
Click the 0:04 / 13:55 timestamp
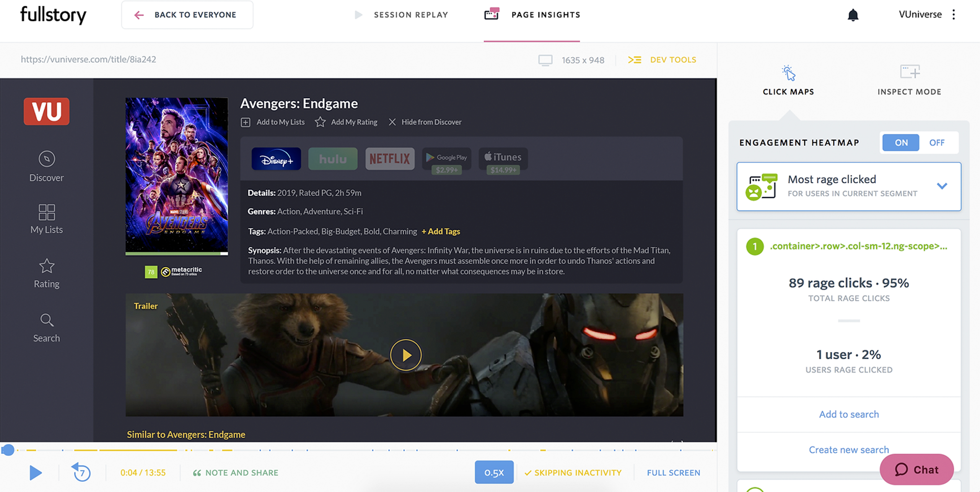tap(143, 473)
